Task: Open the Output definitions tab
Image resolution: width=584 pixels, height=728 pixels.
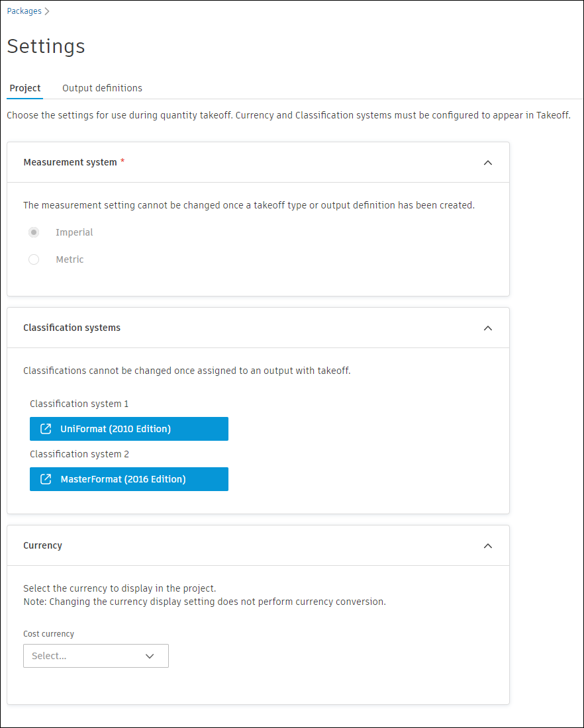Action: 102,88
